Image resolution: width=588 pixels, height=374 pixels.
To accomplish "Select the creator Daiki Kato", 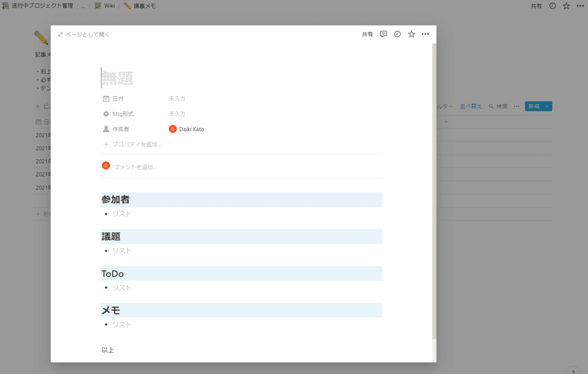I will (x=187, y=129).
